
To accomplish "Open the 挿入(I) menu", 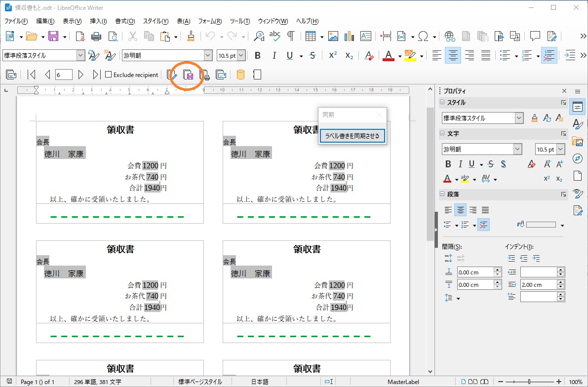I will pyautogui.click(x=98, y=21).
